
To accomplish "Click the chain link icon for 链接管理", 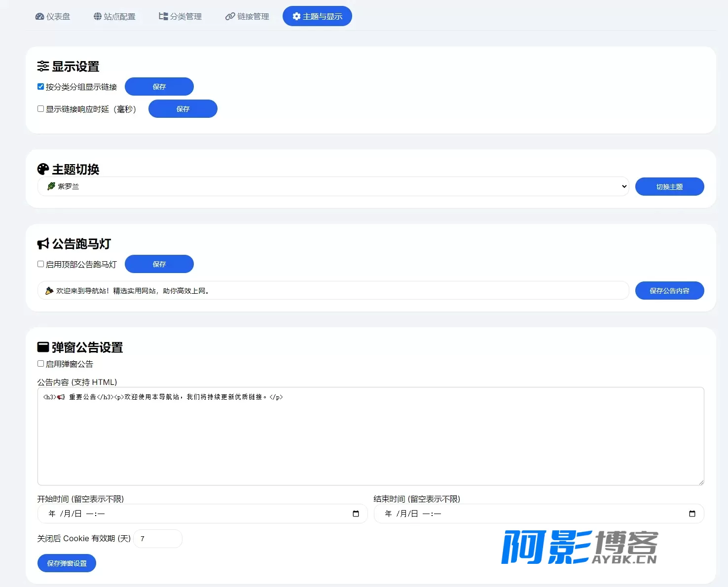I will click(x=230, y=16).
